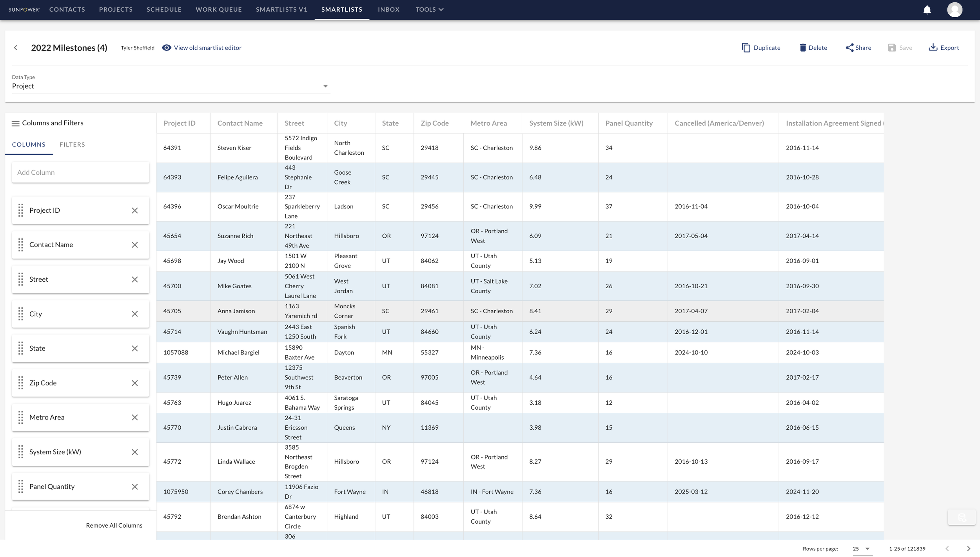Switch to the FILTERS tab
Screen dimensions: 980x557
[73, 144]
